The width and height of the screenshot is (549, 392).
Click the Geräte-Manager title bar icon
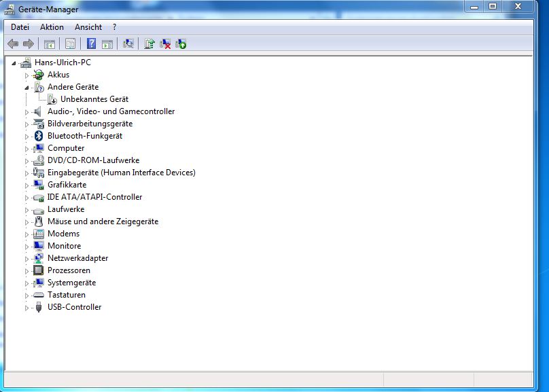click(x=10, y=10)
